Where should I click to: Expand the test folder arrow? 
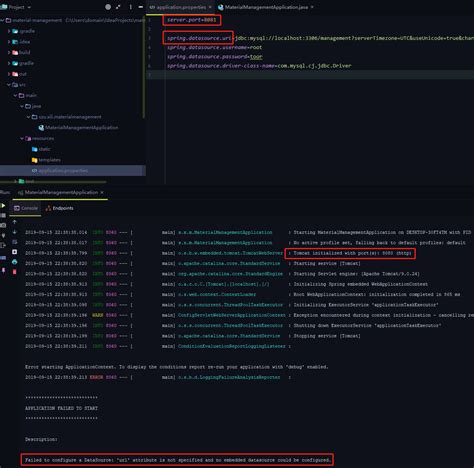[15, 181]
